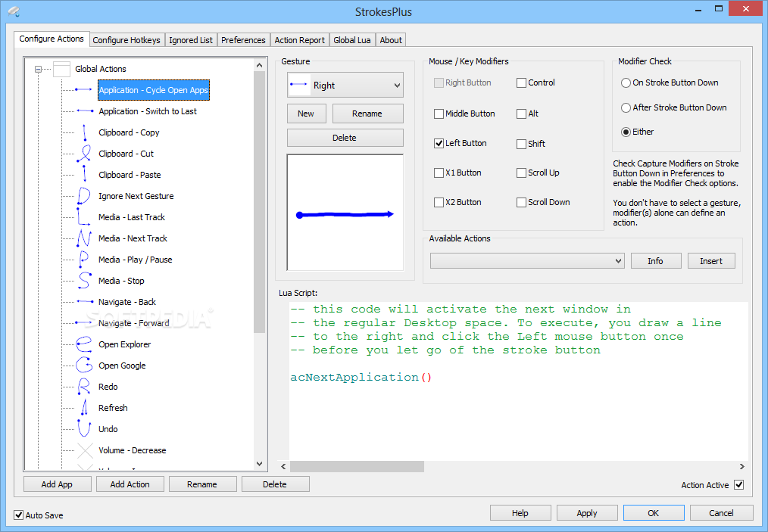Screen dimensions: 768x532
Task: Open the About tab
Action: 391,40
